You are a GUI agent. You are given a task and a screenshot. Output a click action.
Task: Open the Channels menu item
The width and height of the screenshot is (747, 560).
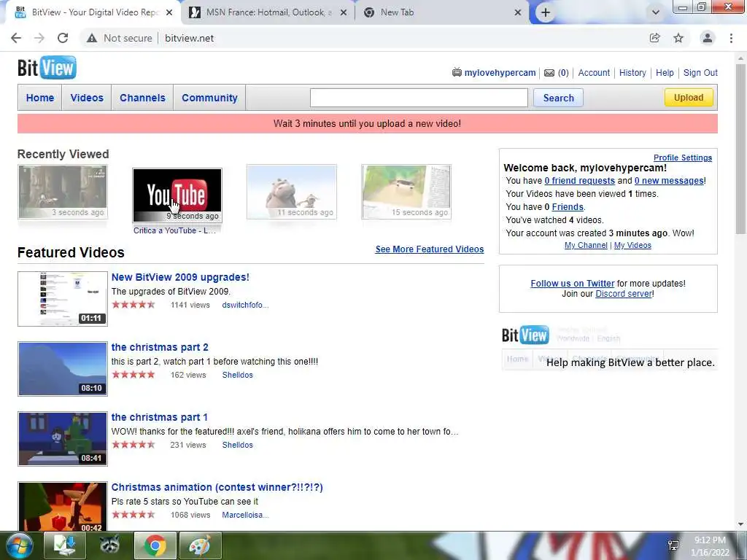point(142,98)
